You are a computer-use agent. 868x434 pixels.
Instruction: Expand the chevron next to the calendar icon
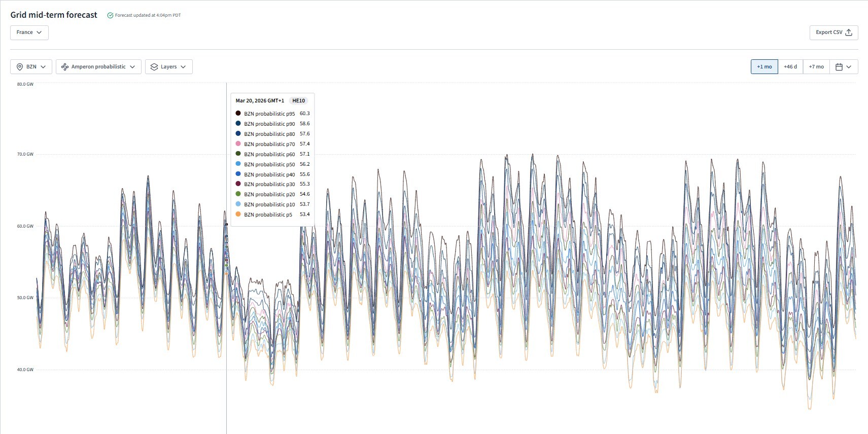(849, 67)
